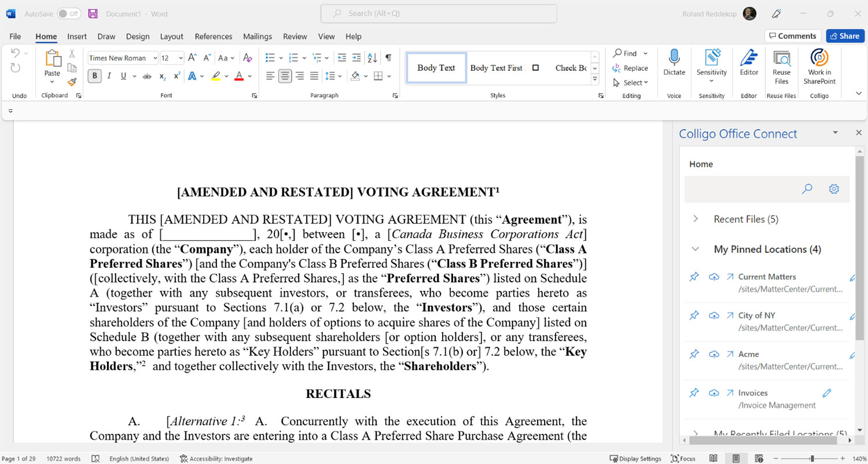Open the Comments pane button
868x464 pixels.
[793, 36]
